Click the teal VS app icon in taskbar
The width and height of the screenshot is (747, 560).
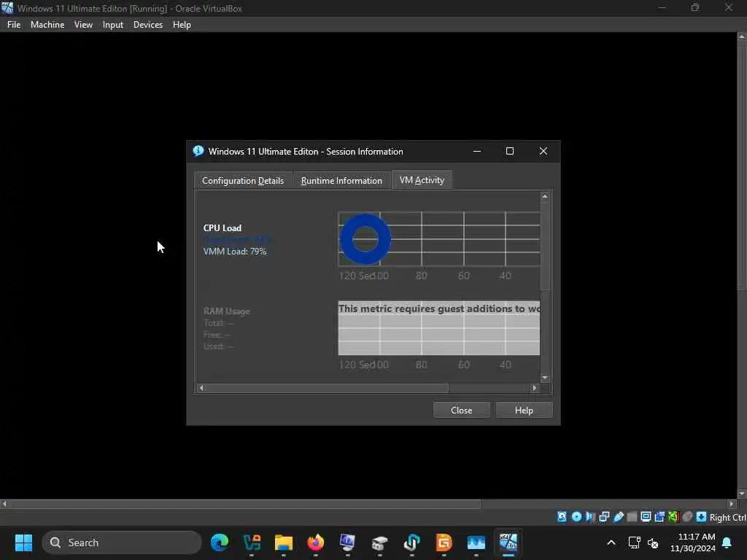click(x=252, y=542)
